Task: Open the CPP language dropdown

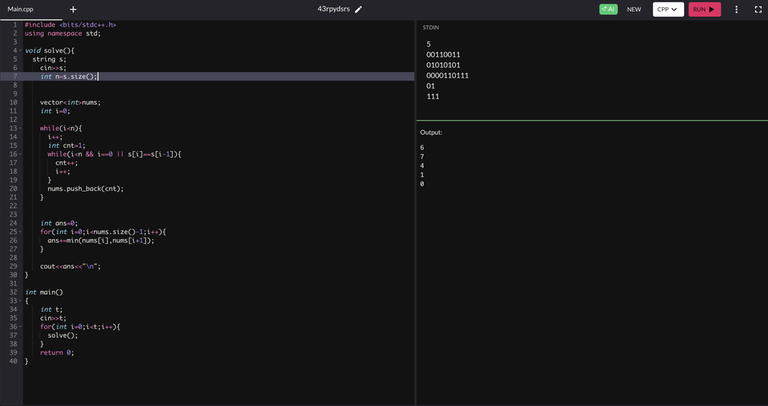Action: click(x=668, y=9)
